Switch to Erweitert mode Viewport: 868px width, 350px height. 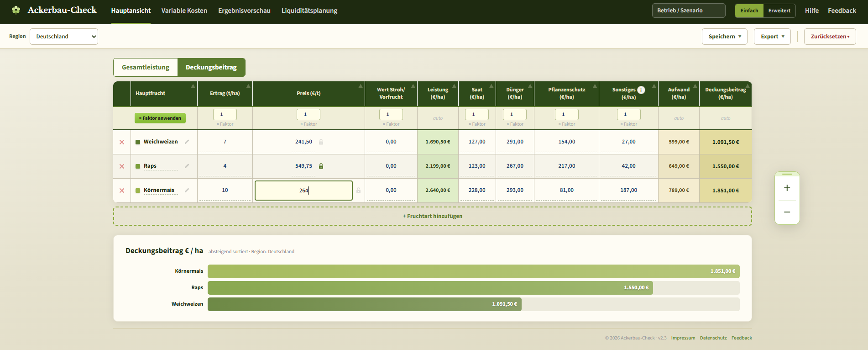(x=779, y=11)
